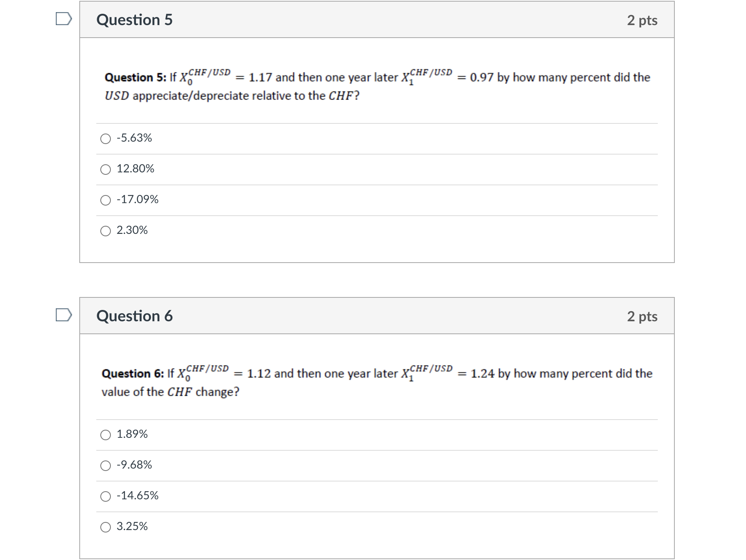Select the 3.25% answer in Question 6
The width and height of the screenshot is (746, 560).
coord(105,527)
